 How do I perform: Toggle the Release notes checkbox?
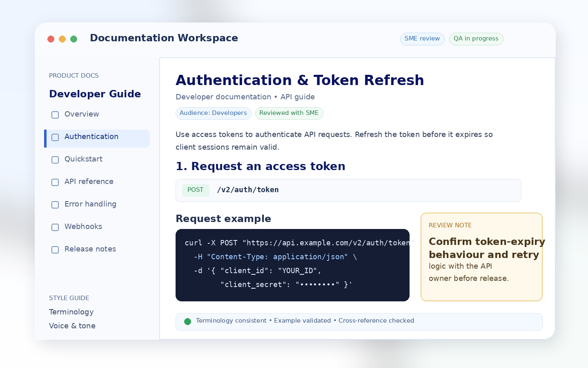(x=55, y=250)
